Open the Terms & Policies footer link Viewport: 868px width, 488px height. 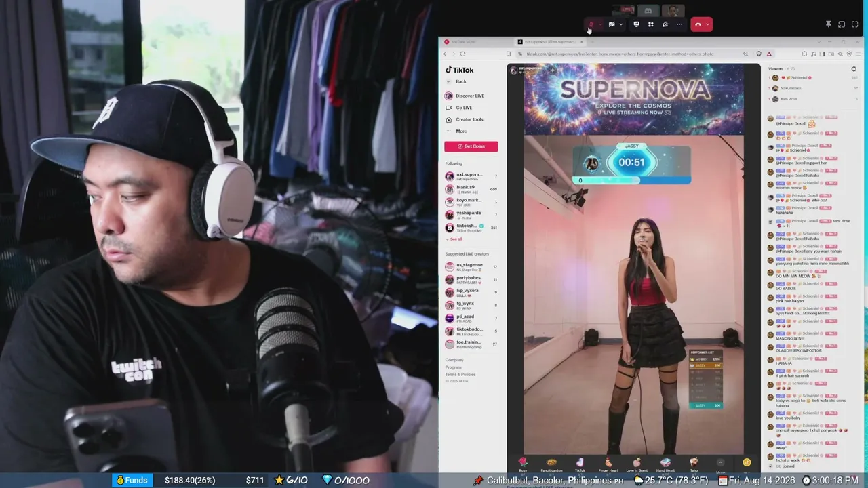tap(460, 374)
